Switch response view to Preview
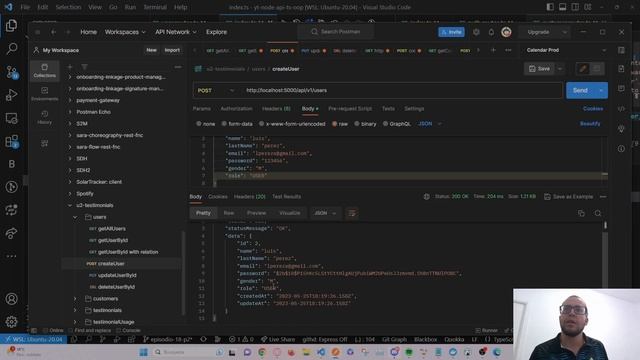The image size is (640, 360). 256,213
